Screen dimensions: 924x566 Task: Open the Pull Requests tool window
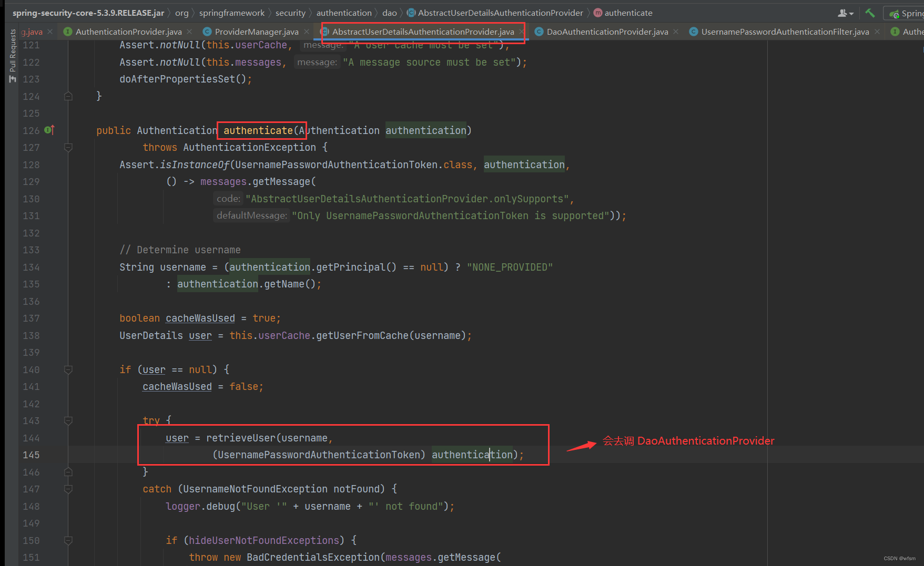[13, 56]
